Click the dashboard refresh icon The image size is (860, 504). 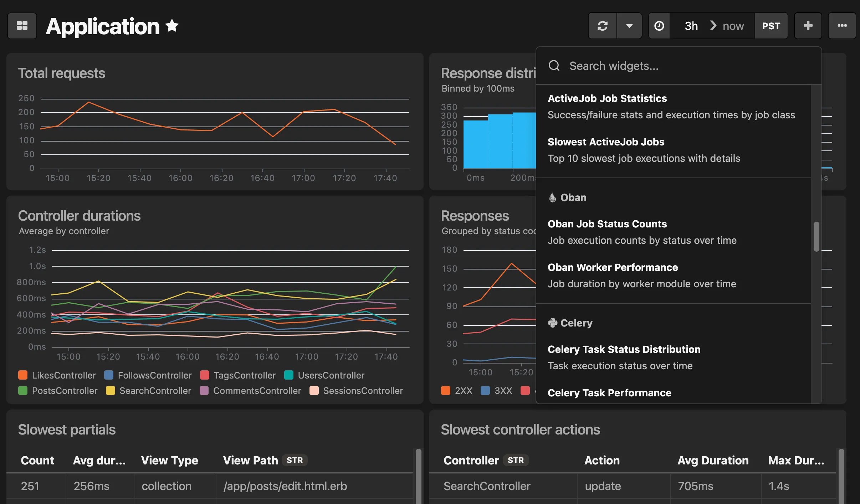pyautogui.click(x=603, y=25)
